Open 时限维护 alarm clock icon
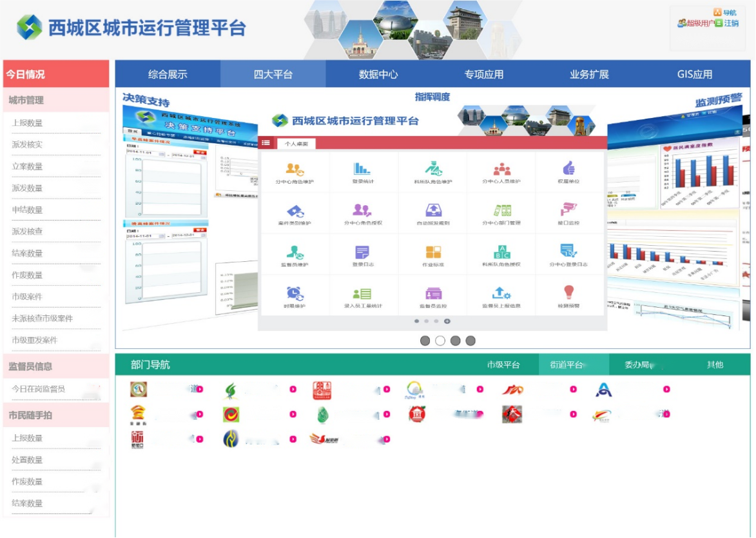 (x=295, y=294)
